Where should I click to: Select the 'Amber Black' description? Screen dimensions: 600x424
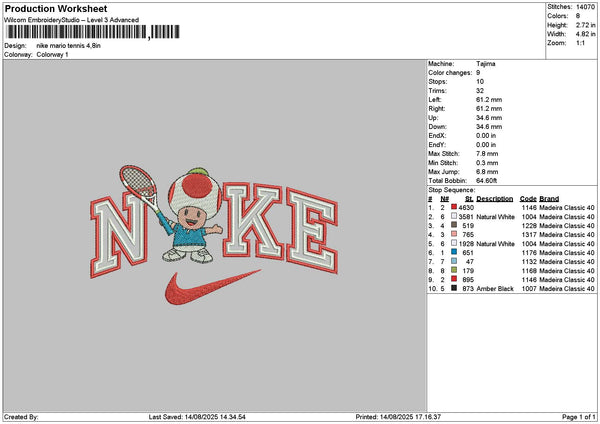coord(495,289)
